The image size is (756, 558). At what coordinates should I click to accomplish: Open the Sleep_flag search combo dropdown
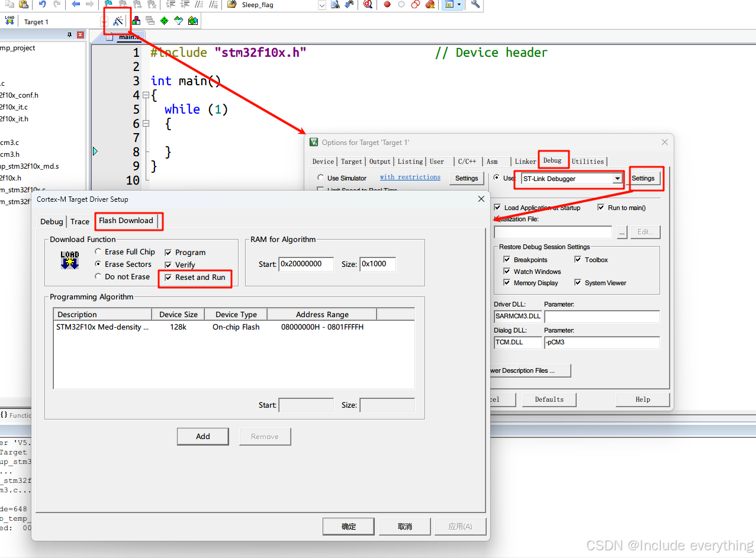pyautogui.click(x=322, y=5)
